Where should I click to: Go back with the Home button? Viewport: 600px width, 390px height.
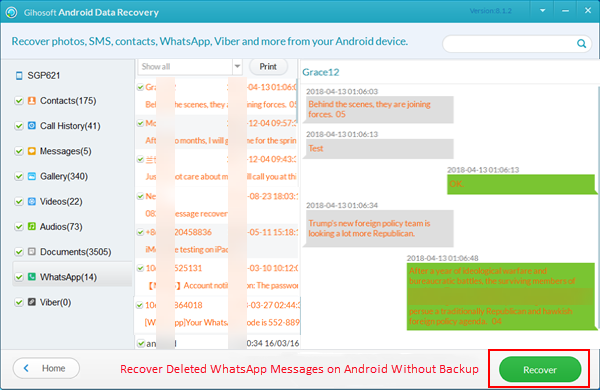[46, 368]
